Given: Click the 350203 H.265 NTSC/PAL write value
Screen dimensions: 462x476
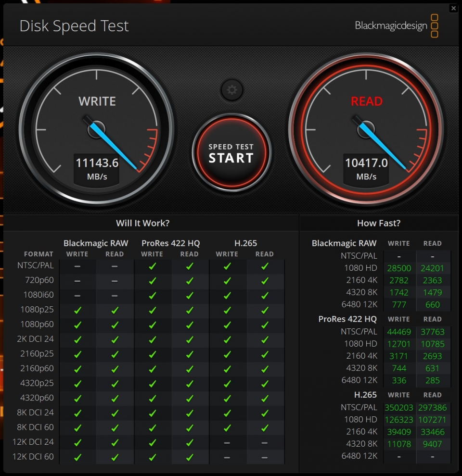Looking at the screenshot, I should (x=399, y=408).
